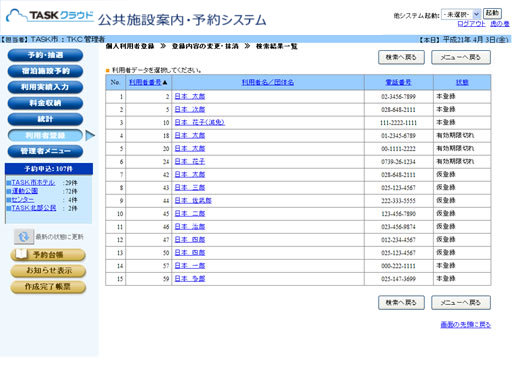Click 本登録 status in row number 57
Image resolution: width=512 pixels, height=384 pixels.
coord(446,266)
